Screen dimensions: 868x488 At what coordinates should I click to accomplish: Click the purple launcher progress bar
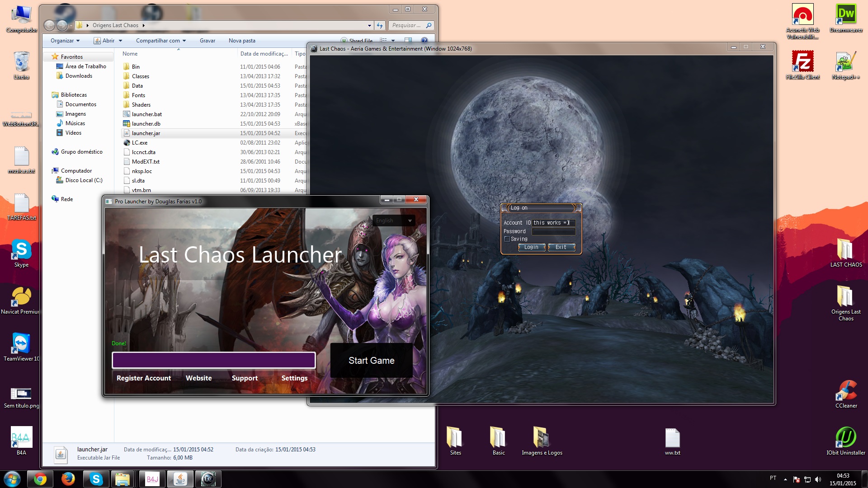pos(213,360)
